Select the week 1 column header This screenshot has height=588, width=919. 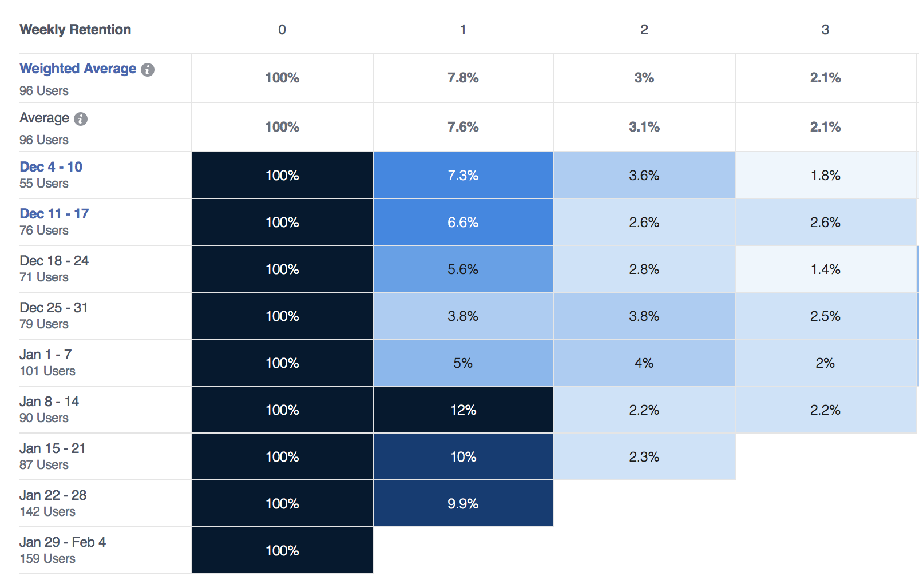click(463, 30)
